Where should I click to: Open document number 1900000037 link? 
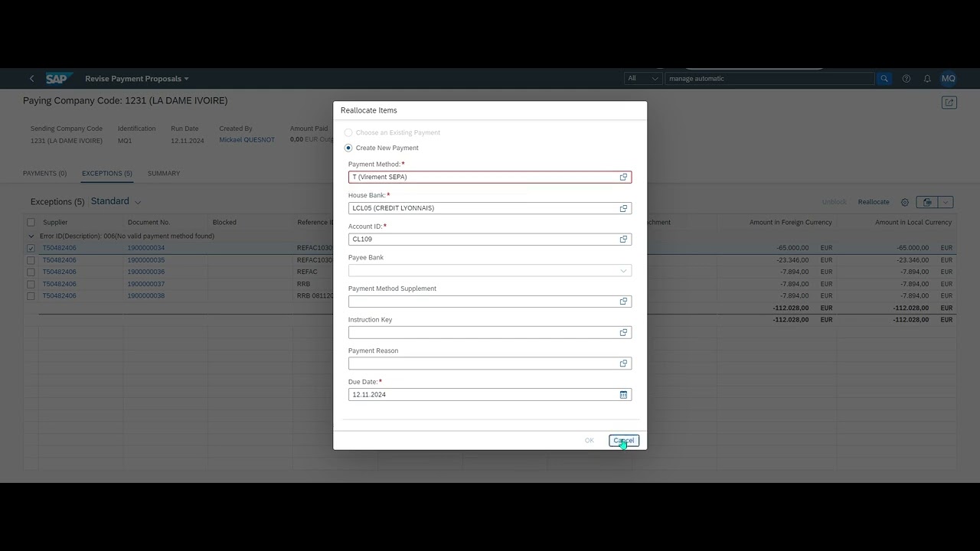146,284
